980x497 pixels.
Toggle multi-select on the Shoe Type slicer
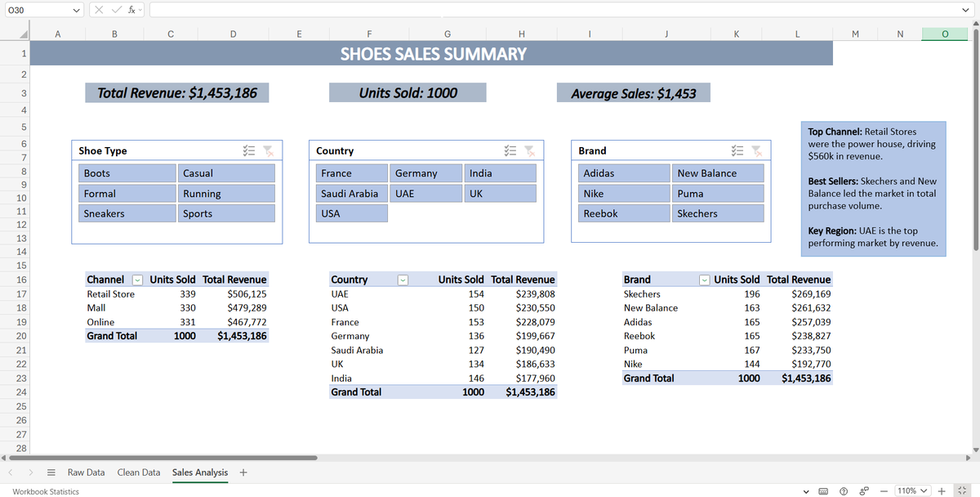coord(250,150)
